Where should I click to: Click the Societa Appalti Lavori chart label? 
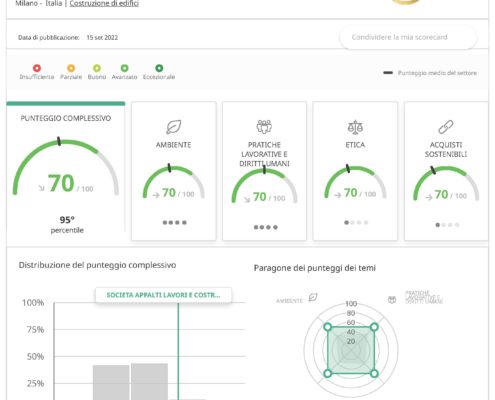click(x=163, y=295)
